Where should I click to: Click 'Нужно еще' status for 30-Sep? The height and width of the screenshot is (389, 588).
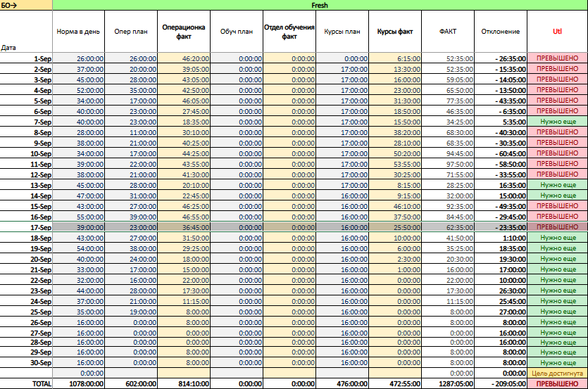[x=557, y=362]
